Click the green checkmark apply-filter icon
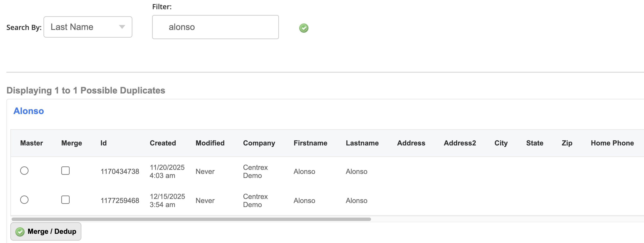Viewport: 644px width, 243px height. tap(304, 28)
